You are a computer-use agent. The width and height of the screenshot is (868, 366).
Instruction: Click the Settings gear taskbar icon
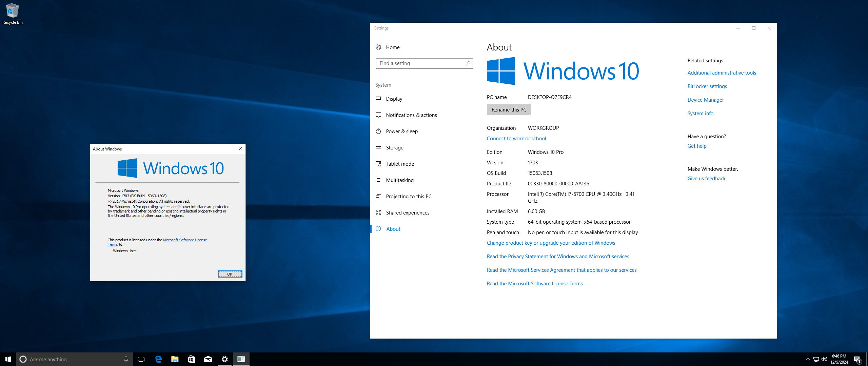(x=225, y=359)
